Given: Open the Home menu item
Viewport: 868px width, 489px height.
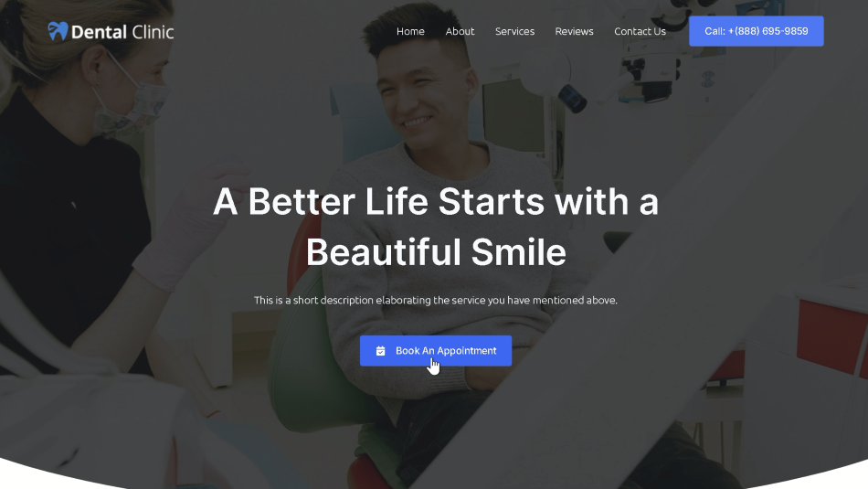Looking at the screenshot, I should tap(410, 32).
